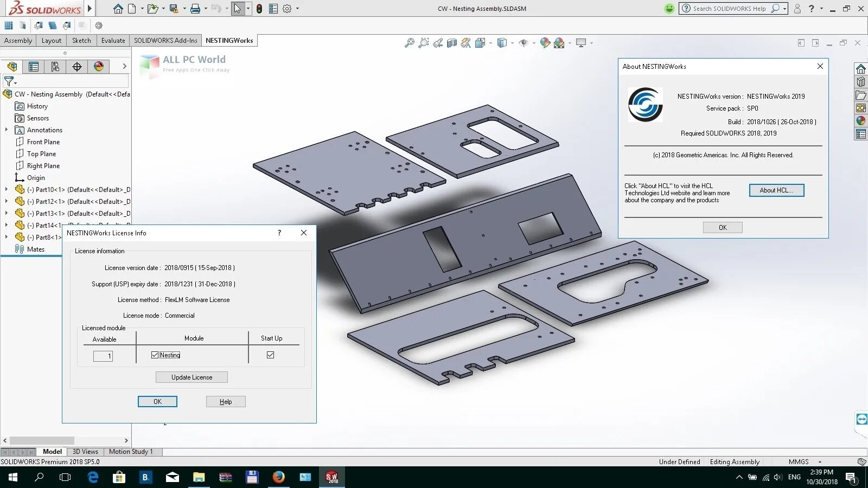Open SOLIDWORKS Options gear icon
868x488 pixels.
pos(287,9)
